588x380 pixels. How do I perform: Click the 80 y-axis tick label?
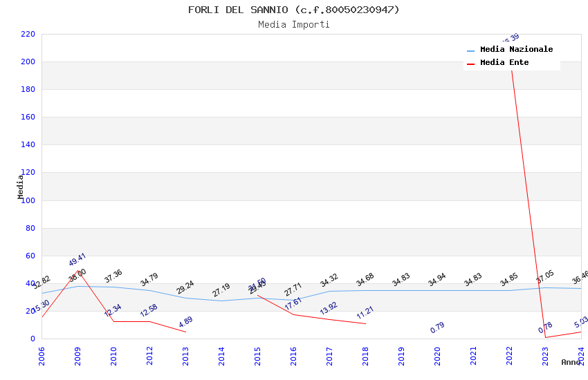[x=30, y=228]
